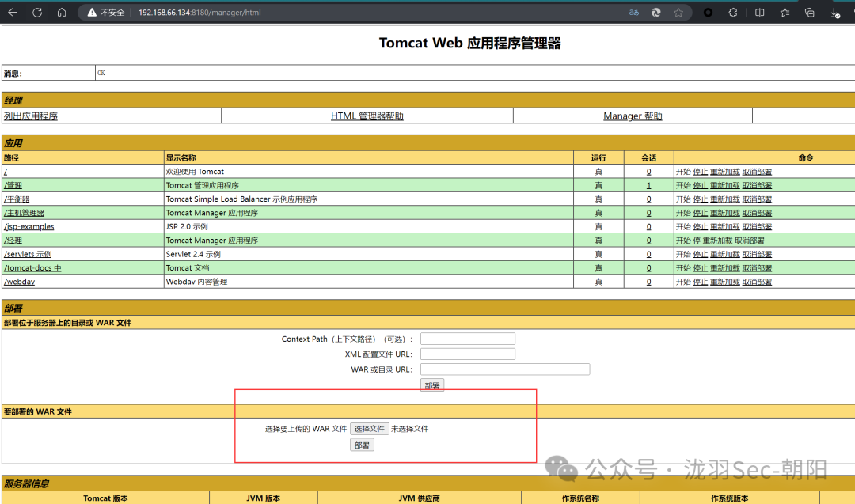
Task: Open the /webdav application path
Action: pyautogui.click(x=19, y=282)
